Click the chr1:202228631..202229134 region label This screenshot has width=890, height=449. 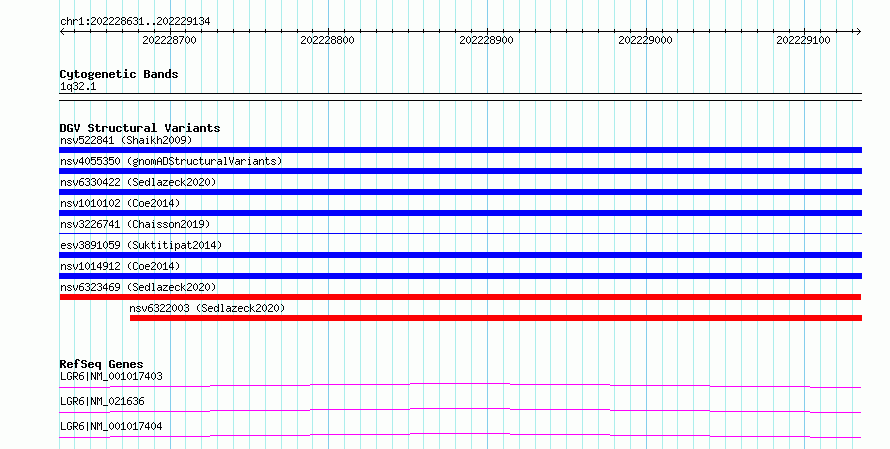135,22
